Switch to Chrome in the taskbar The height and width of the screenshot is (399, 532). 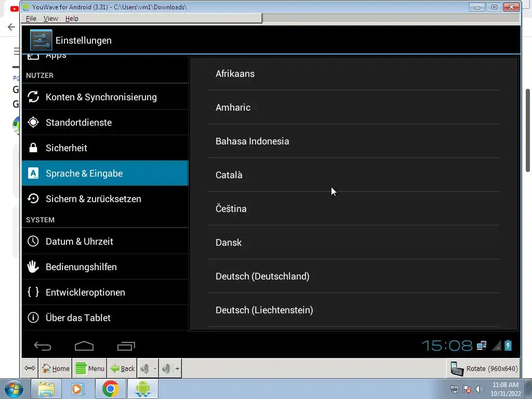click(110, 389)
